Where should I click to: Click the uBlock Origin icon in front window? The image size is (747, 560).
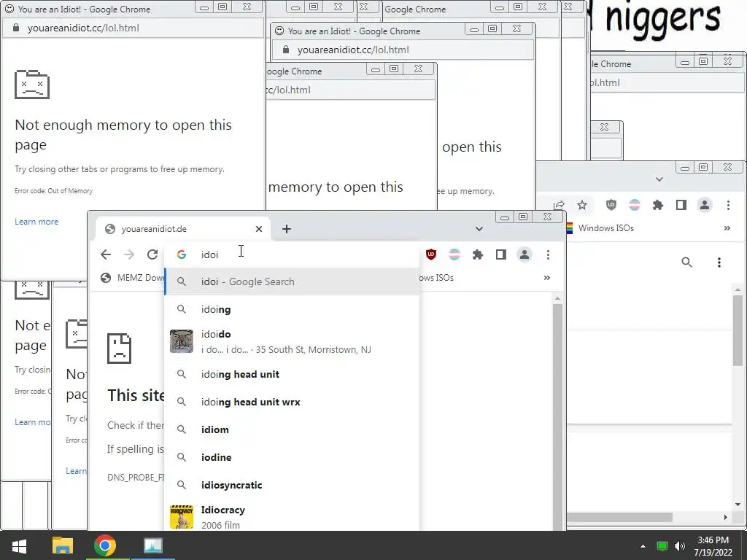point(430,254)
